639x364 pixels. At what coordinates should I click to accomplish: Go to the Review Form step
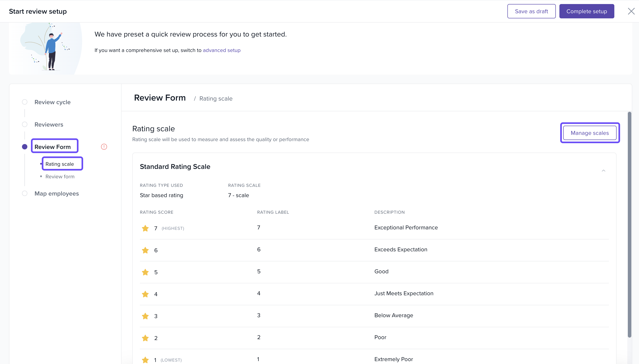[52, 147]
